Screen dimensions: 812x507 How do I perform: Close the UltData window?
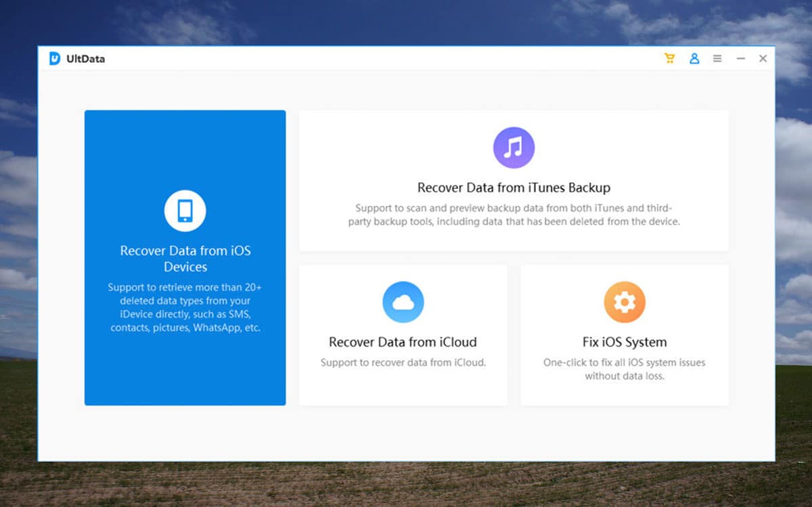tap(763, 59)
